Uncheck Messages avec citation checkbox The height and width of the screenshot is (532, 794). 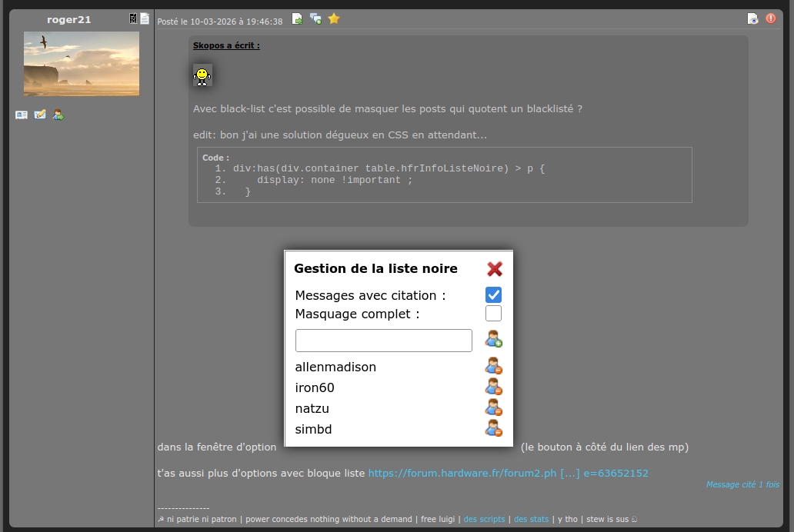click(493, 295)
